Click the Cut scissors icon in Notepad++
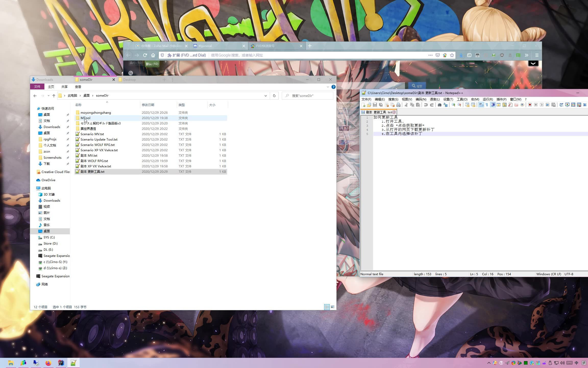The height and width of the screenshot is (368, 588). coord(406,105)
